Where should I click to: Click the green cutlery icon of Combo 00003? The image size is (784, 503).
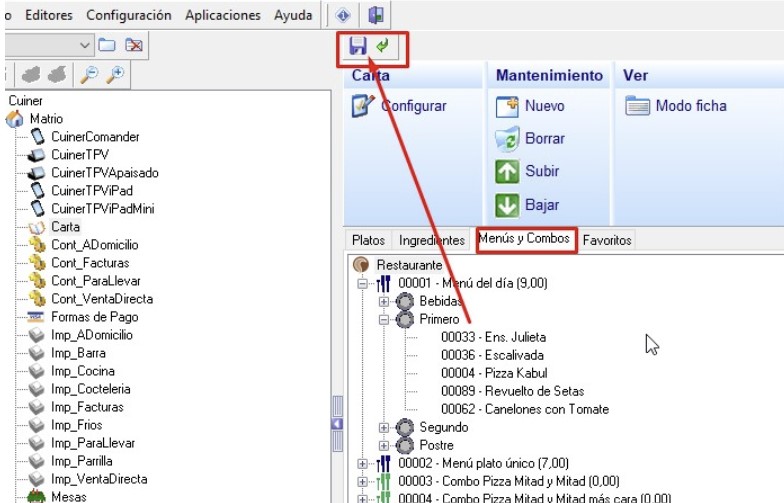pos(383,482)
